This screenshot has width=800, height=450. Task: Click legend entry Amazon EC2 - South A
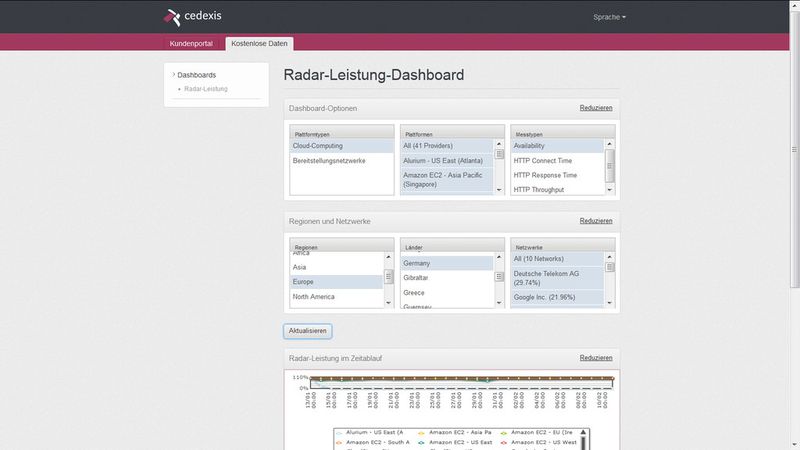click(x=373, y=442)
